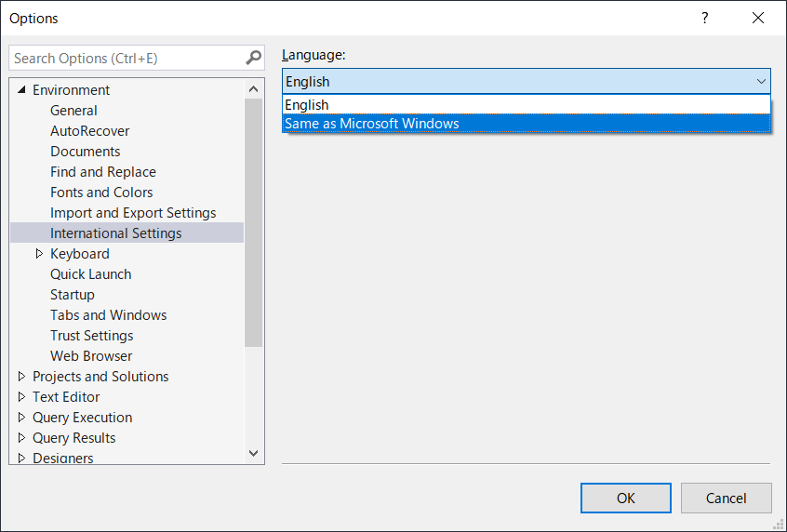787x532 pixels.
Task: Expand the Query Execution node
Action: point(21,418)
